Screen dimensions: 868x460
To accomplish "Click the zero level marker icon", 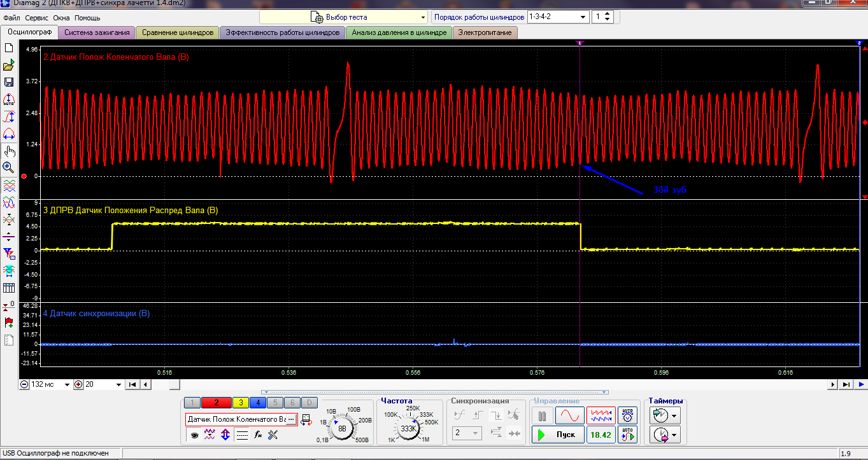I will (9, 306).
